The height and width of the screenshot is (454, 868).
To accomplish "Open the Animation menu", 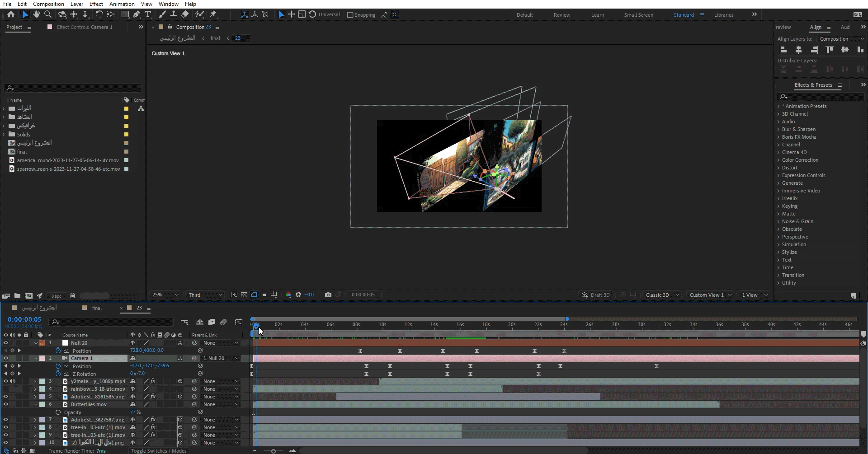I will pos(122,4).
